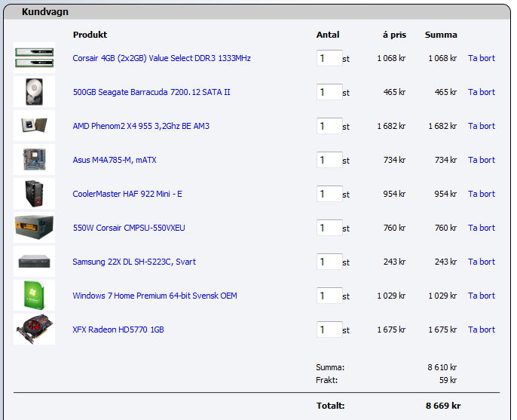517x420 pixels.
Task: Open the Samsung 22X DL SH-S223C link
Action: pyautogui.click(x=134, y=262)
